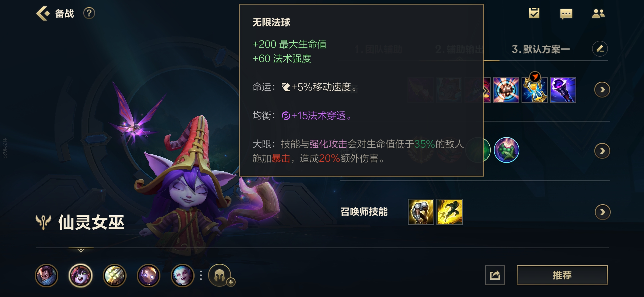Expand the 召唤师技能 row arrow
Image resolution: width=644 pixels, height=297 pixels.
pyautogui.click(x=603, y=212)
